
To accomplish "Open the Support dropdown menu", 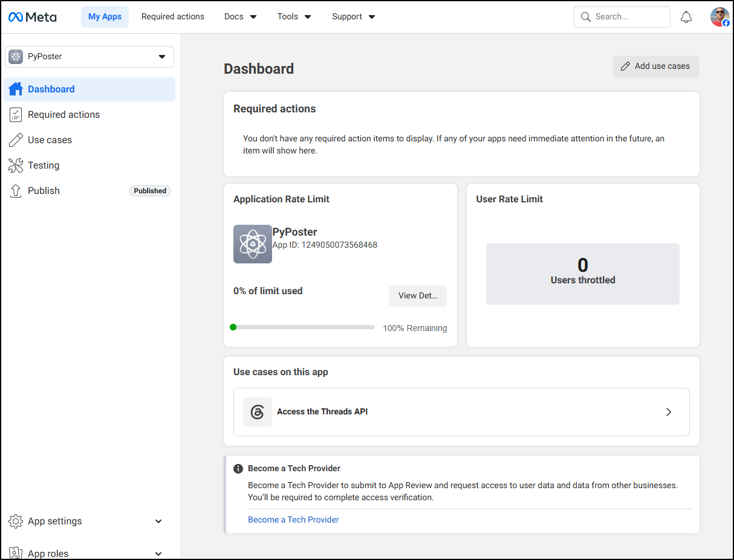I will coord(354,17).
